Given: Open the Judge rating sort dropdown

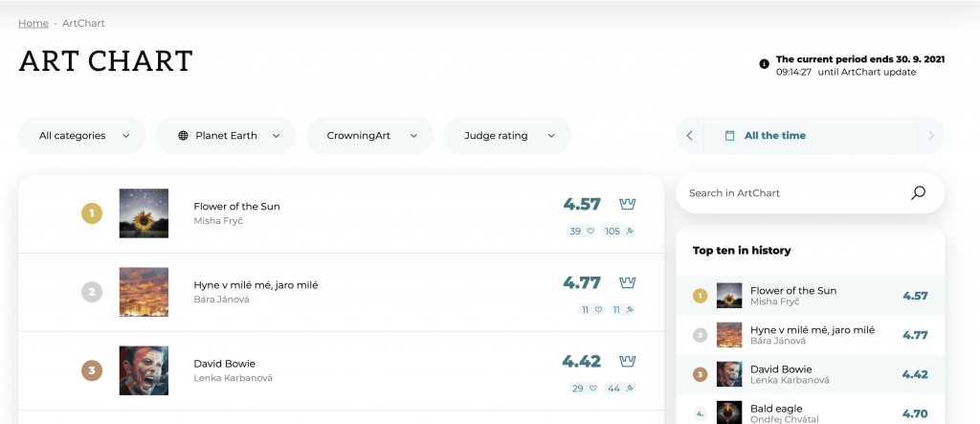Looking at the screenshot, I should coord(507,136).
